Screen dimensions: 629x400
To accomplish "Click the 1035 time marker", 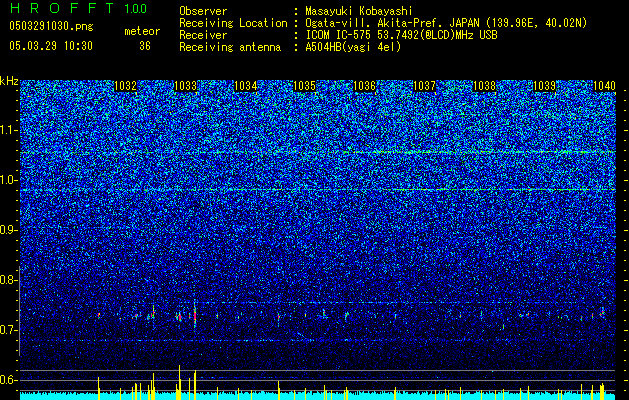I will click(x=305, y=86).
